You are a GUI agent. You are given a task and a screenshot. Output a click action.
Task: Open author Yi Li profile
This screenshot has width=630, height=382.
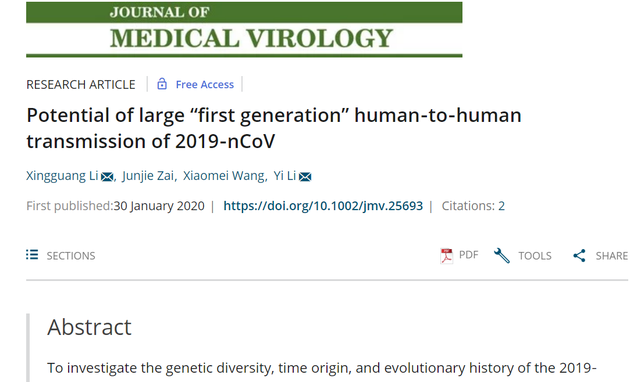[x=284, y=176]
